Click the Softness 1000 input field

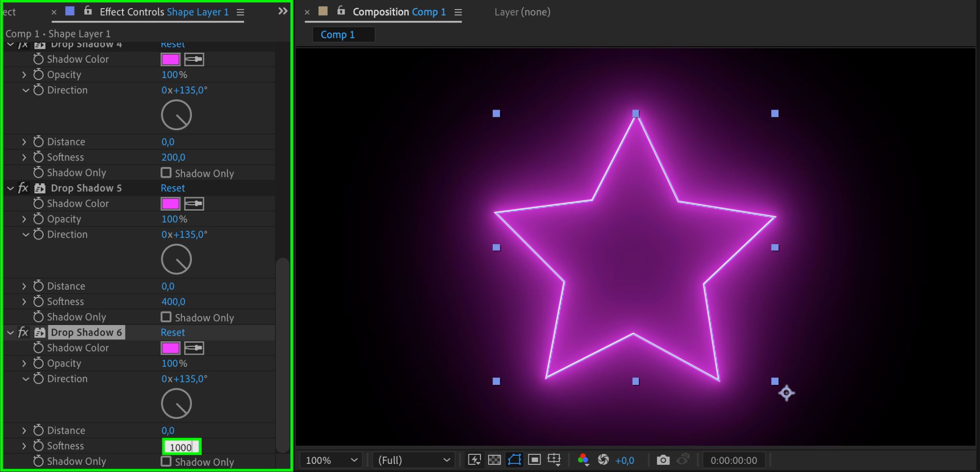tap(181, 447)
